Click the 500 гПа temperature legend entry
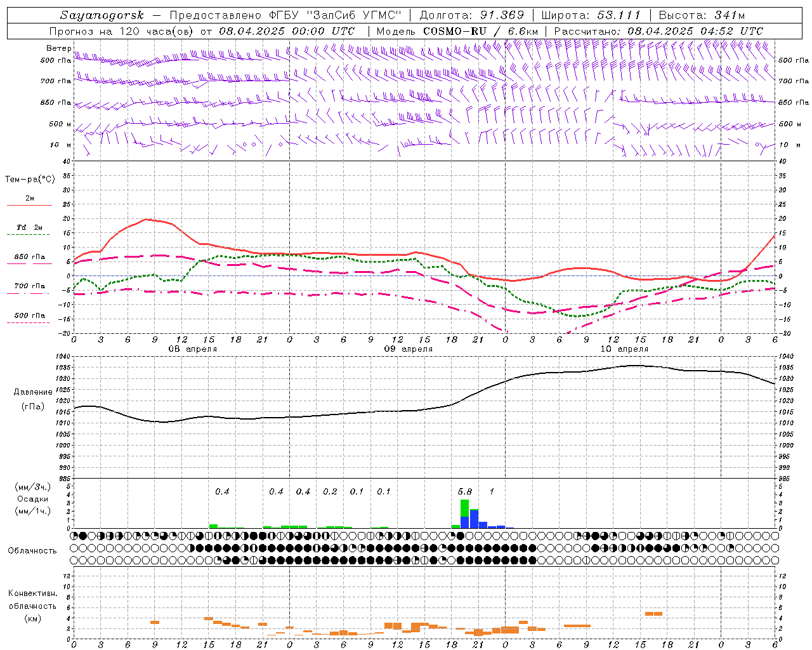This screenshot has width=812, height=650. point(29,315)
